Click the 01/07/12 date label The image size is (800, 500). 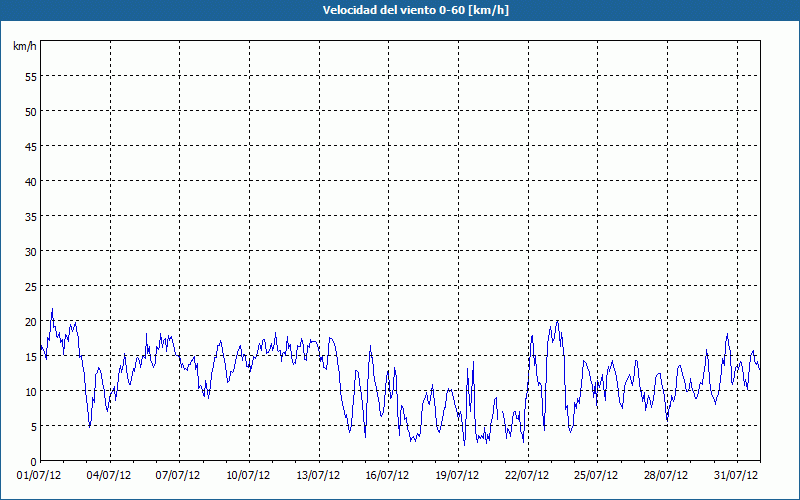pos(39,476)
